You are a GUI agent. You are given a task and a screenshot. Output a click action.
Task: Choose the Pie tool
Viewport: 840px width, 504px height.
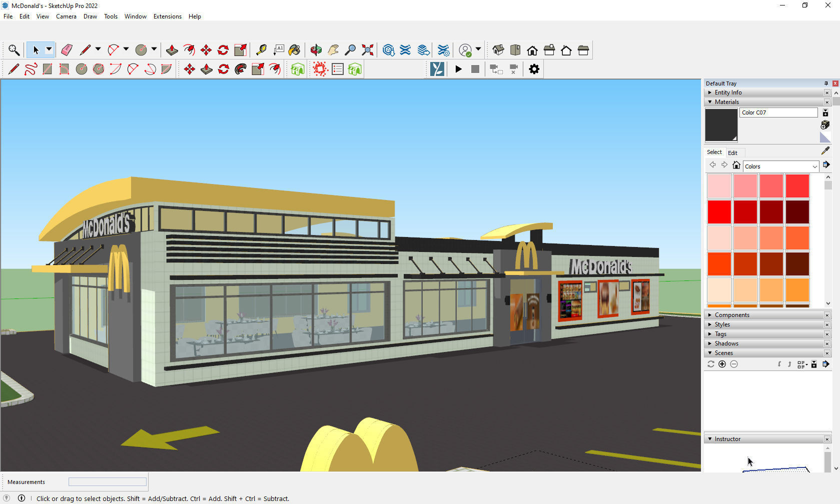pyautogui.click(x=167, y=69)
